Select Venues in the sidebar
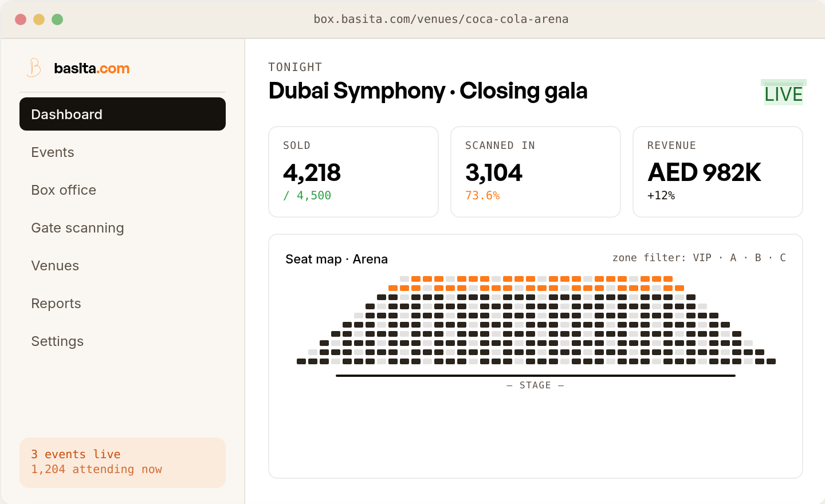Viewport: 825px width, 504px height. pyautogui.click(x=55, y=266)
